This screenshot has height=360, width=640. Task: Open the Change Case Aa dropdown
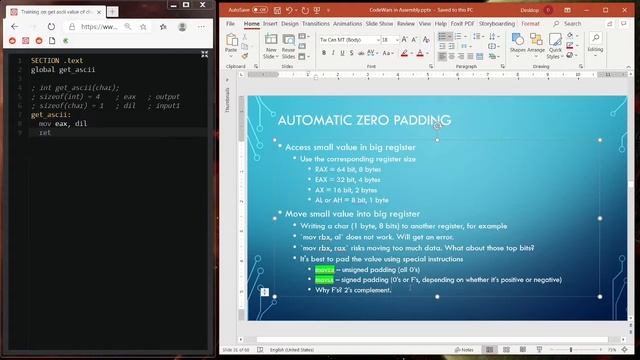[x=387, y=53]
